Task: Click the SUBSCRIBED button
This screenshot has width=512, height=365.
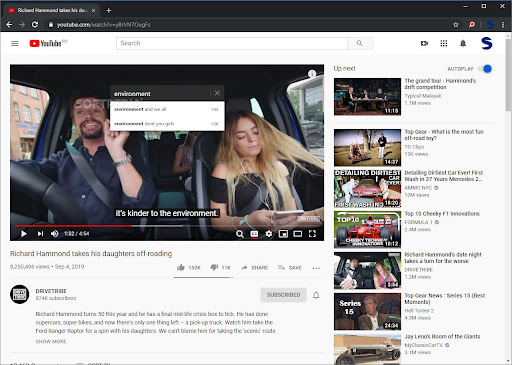Action: 283,295
